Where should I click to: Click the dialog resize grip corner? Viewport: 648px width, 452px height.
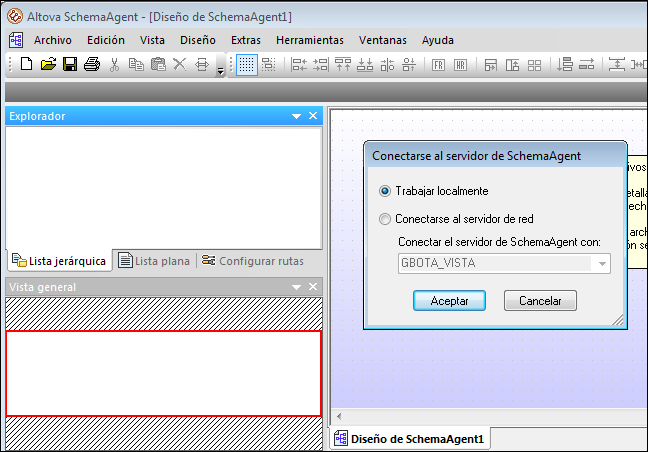click(618, 320)
